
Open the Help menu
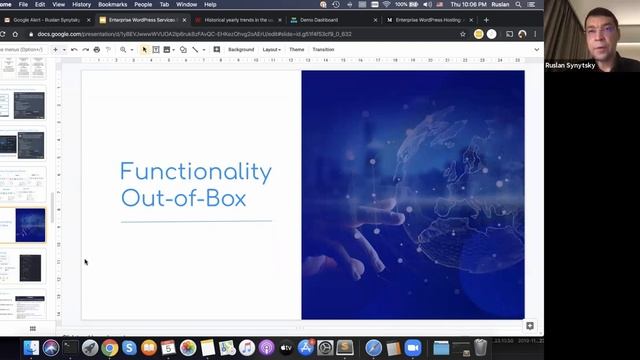coord(210,4)
